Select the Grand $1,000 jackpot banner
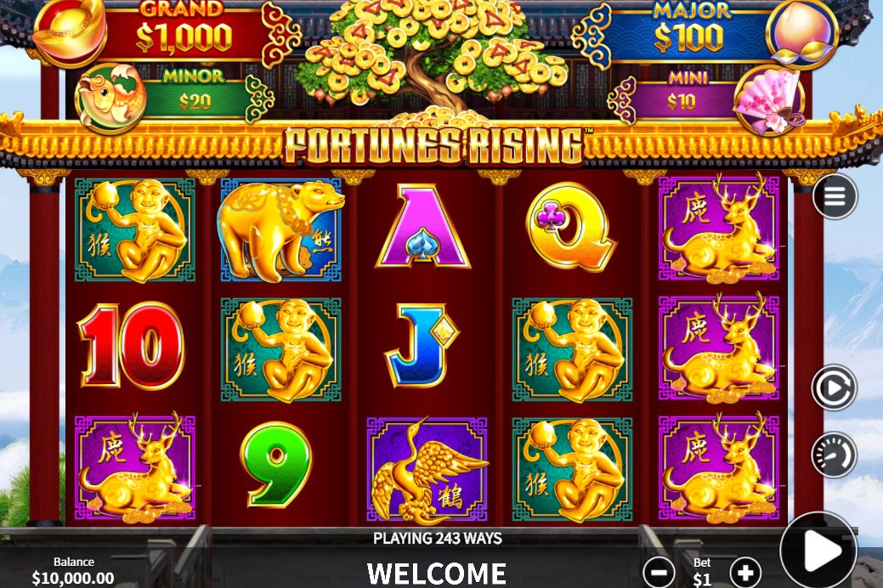The height and width of the screenshot is (588, 883). click(x=184, y=30)
